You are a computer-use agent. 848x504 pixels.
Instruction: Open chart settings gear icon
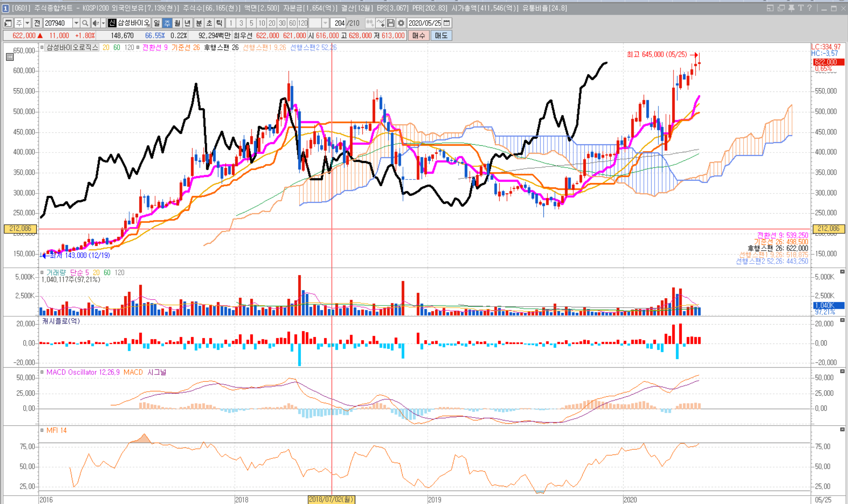click(401, 23)
